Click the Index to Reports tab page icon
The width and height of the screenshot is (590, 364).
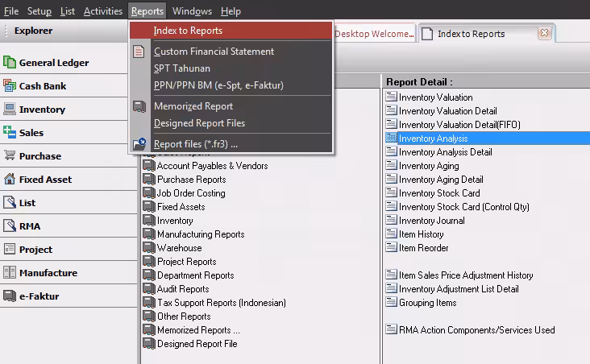coord(427,34)
